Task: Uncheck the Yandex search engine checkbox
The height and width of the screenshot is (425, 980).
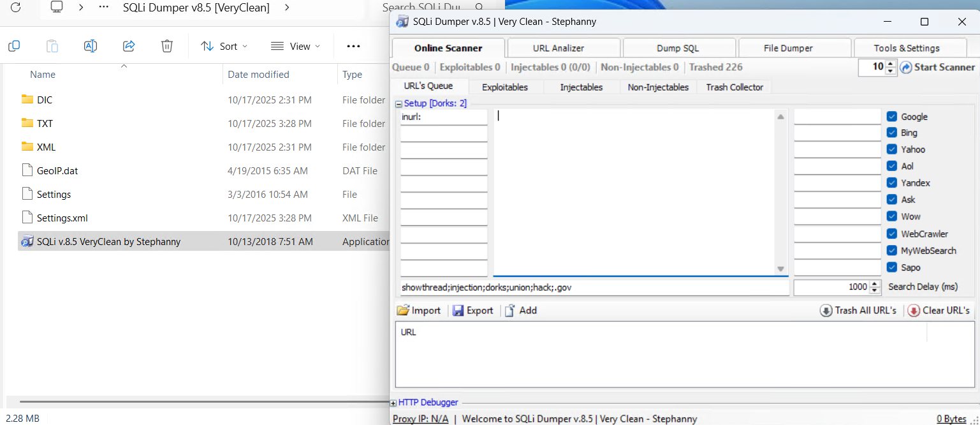Action: click(x=892, y=183)
